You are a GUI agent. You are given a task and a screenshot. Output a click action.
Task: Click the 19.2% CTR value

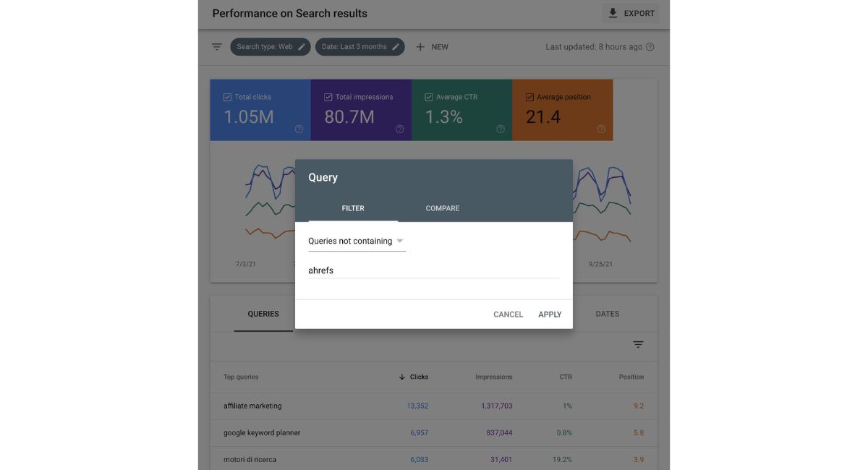(x=563, y=460)
